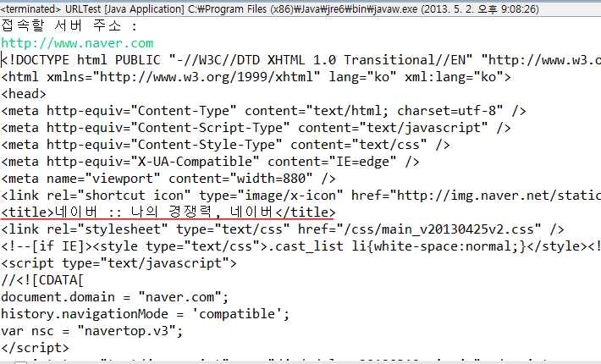The height and width of the screenshot is (364, 601).
Task: Click the link rel="stylesheet" main_v20130425v2.css line
Action: pos(283,229)
